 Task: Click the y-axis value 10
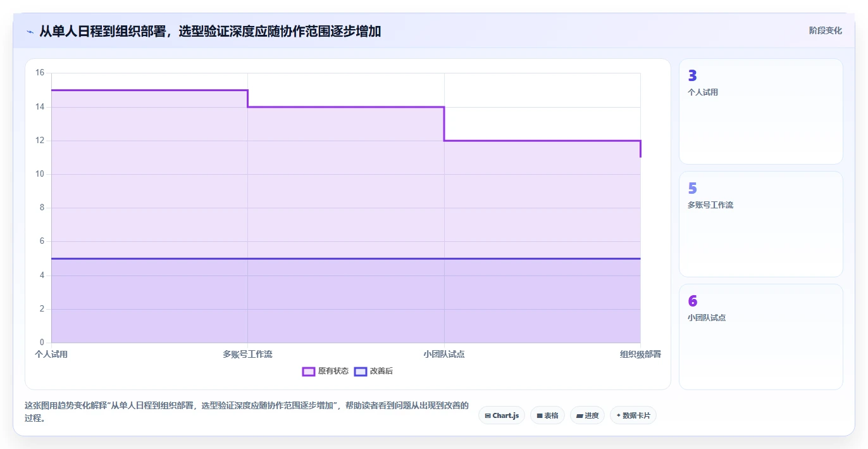pos(40,174)
